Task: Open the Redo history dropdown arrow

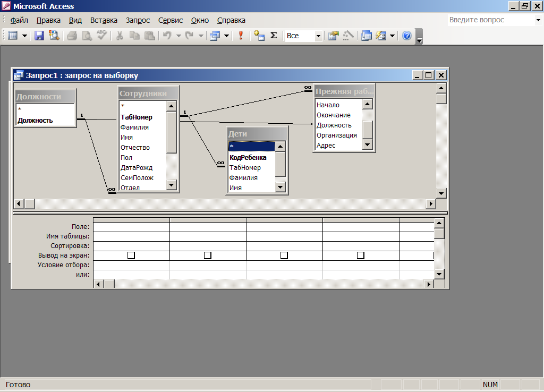Action: pyautogui.click(x=201, y=36)
